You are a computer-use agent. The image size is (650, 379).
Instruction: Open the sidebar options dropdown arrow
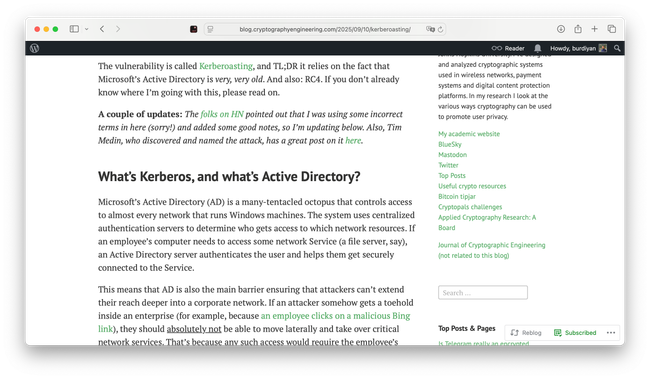click(x=86, y=29)
